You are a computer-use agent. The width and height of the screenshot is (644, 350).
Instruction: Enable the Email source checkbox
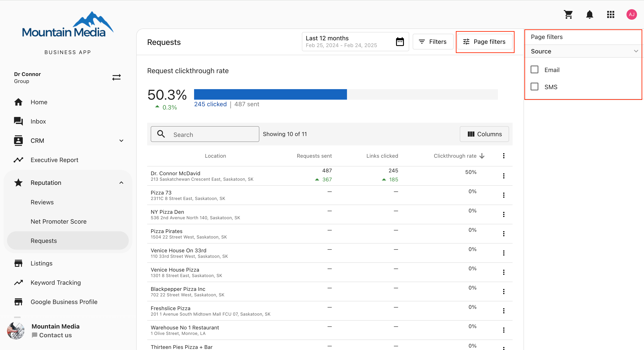pyautogui.click(x=534, y=69)
